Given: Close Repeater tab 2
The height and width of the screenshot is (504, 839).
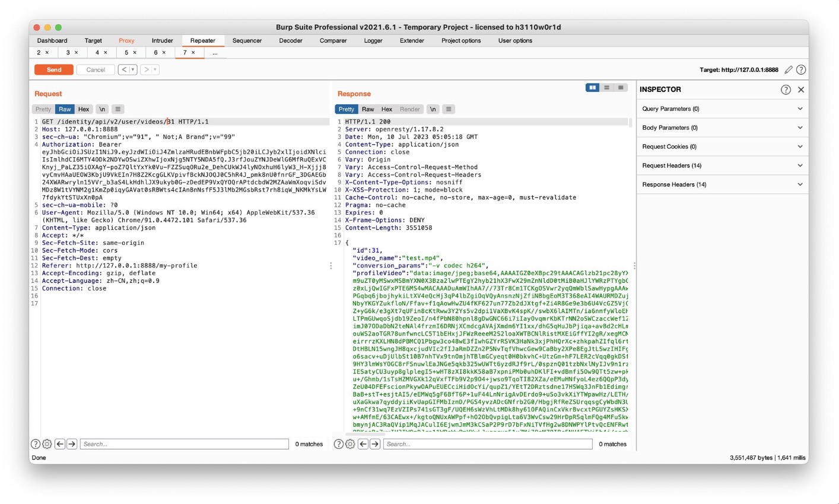Looking at the screenshot, I should (47, 53).
